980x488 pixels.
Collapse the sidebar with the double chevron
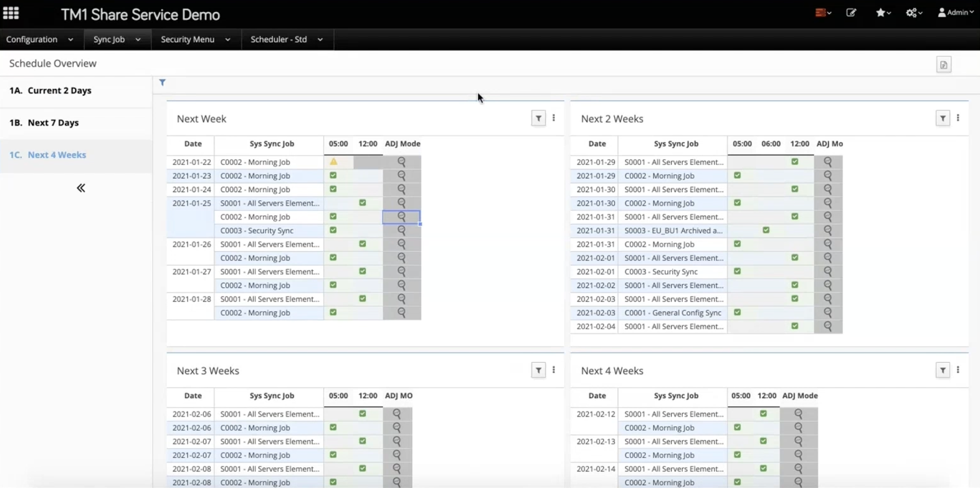(81, 188)
